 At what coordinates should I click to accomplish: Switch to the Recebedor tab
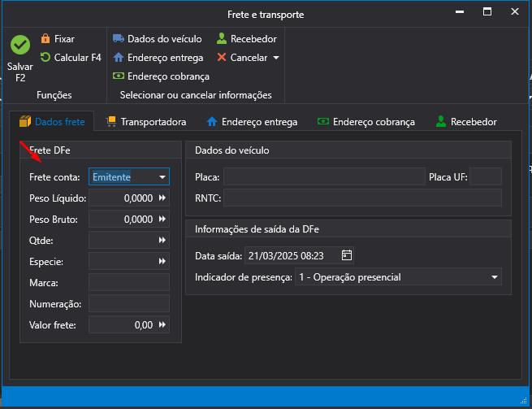pos(466,122)
